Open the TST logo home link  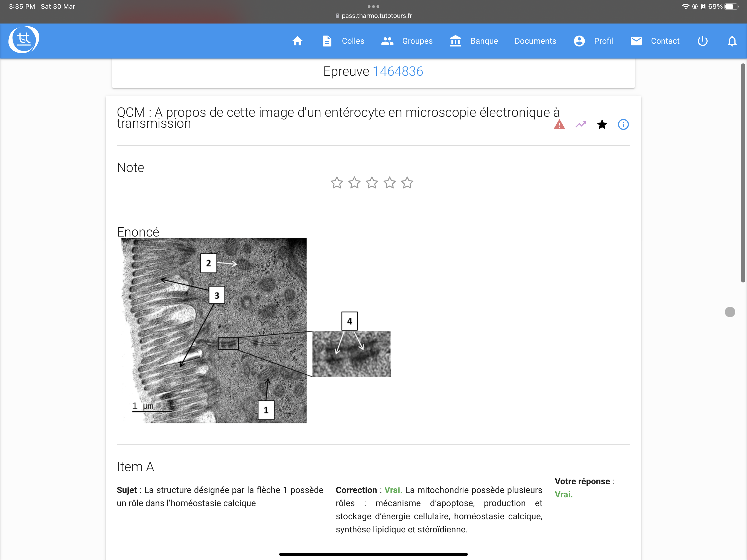point(24,40)
